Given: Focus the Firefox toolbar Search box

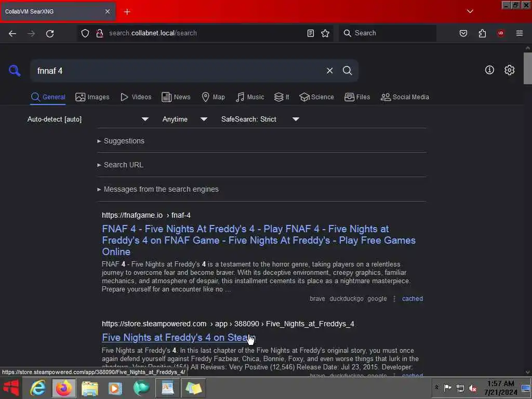Looking at the screenshot, I should click(388, 33).
